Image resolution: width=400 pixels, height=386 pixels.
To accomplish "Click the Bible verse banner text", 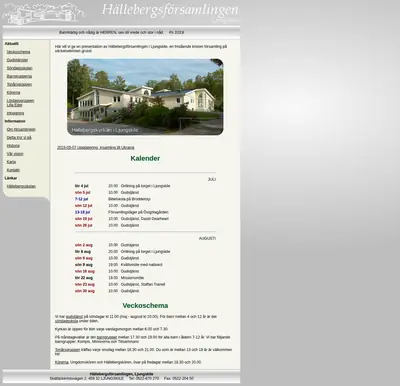I will tap(121, 33).
